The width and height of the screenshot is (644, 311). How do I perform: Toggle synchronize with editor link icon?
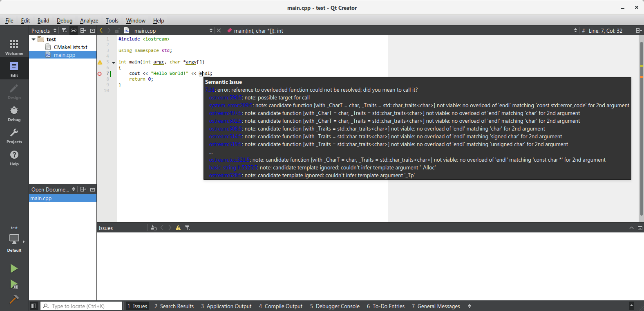point(74,30)
